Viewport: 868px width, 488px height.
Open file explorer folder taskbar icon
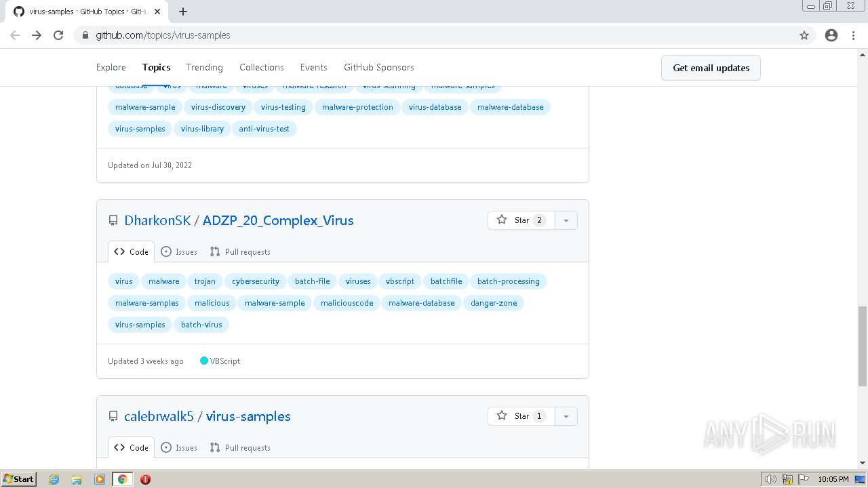click(77, 479)
